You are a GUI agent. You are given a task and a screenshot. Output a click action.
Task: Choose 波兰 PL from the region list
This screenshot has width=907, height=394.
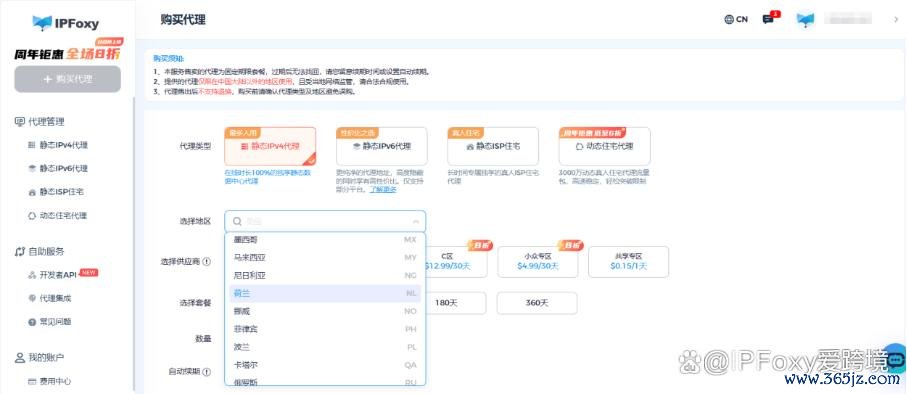click(x=325, y=347)
